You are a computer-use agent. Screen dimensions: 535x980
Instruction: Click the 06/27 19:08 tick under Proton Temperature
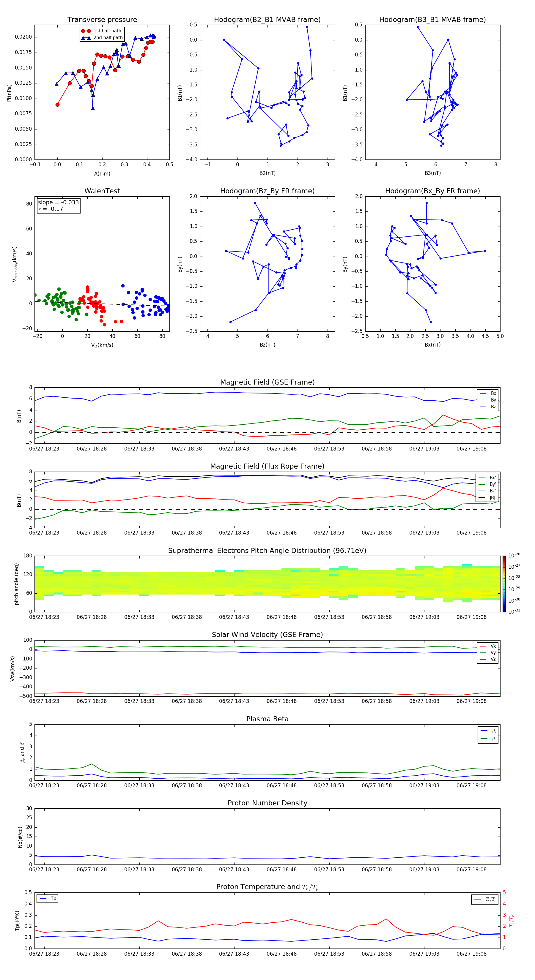pyautogui.click(x=471, y=954)
